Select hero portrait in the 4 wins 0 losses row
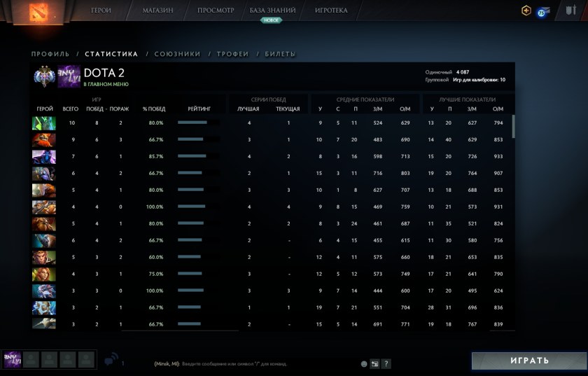The width and height of the screenshot is (588, 376). coord(44,207)
